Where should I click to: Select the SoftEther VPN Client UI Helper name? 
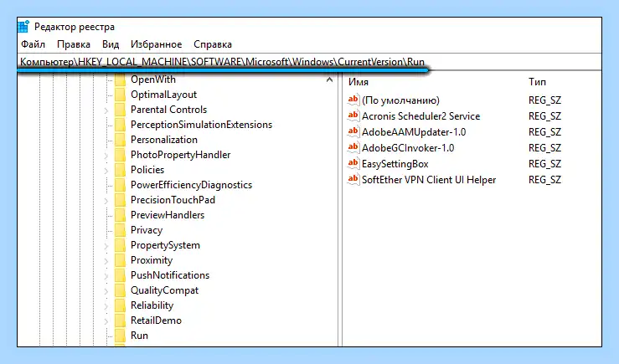coord(429,179)
